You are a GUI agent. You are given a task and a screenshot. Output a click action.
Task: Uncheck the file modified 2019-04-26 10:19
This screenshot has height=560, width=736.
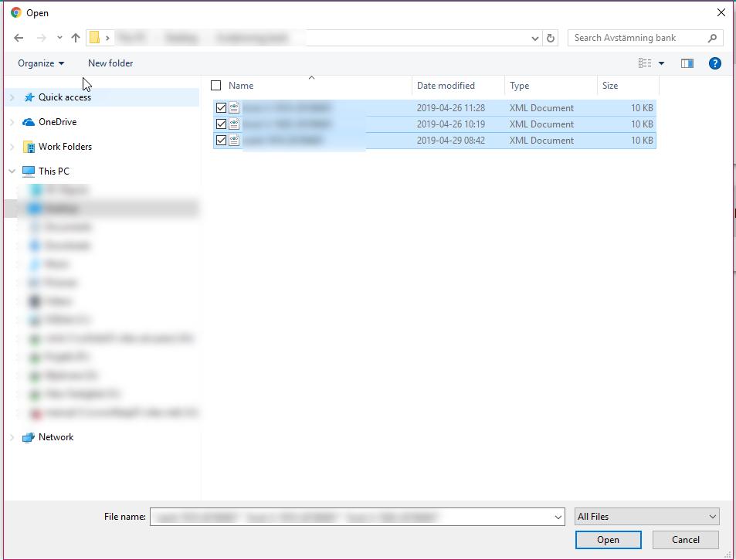[221, 124]
